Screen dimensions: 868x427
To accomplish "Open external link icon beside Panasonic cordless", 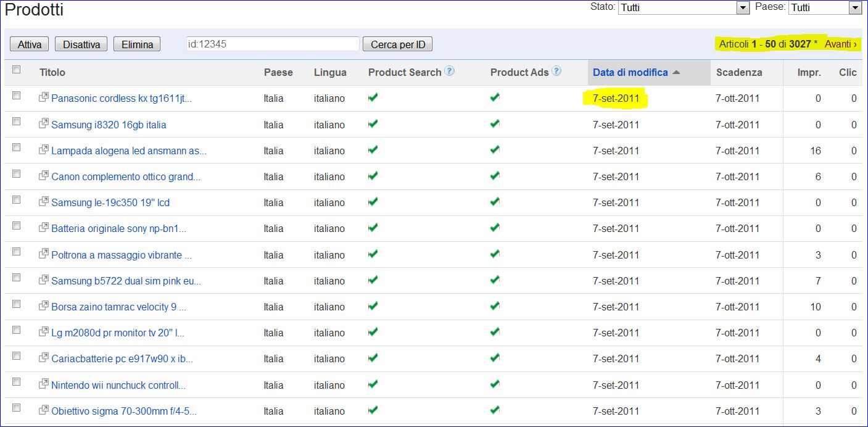I will (x=43, y=97).
